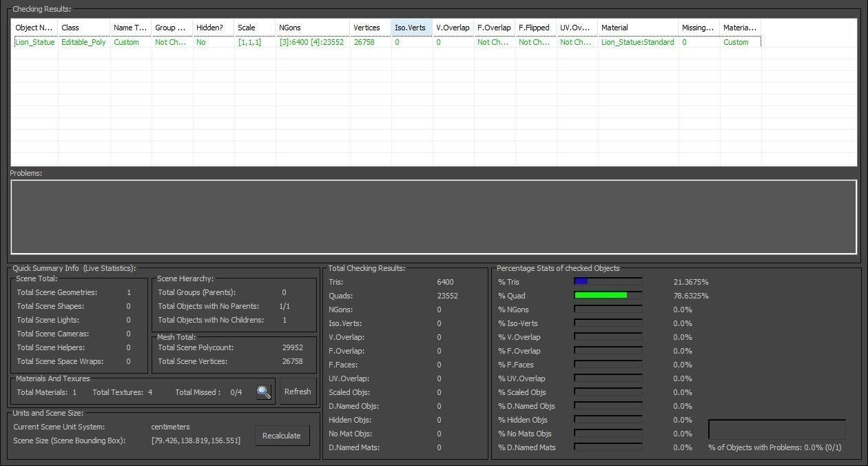
Task: Click the Editable_Poly class cell
Action: (84, 42)
